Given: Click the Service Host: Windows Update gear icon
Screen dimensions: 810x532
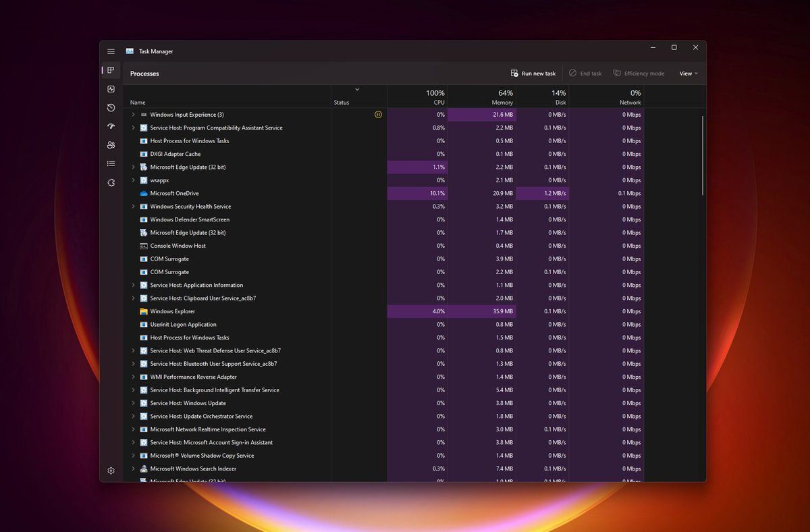Looking at the screenshot, I should [144, 403].
